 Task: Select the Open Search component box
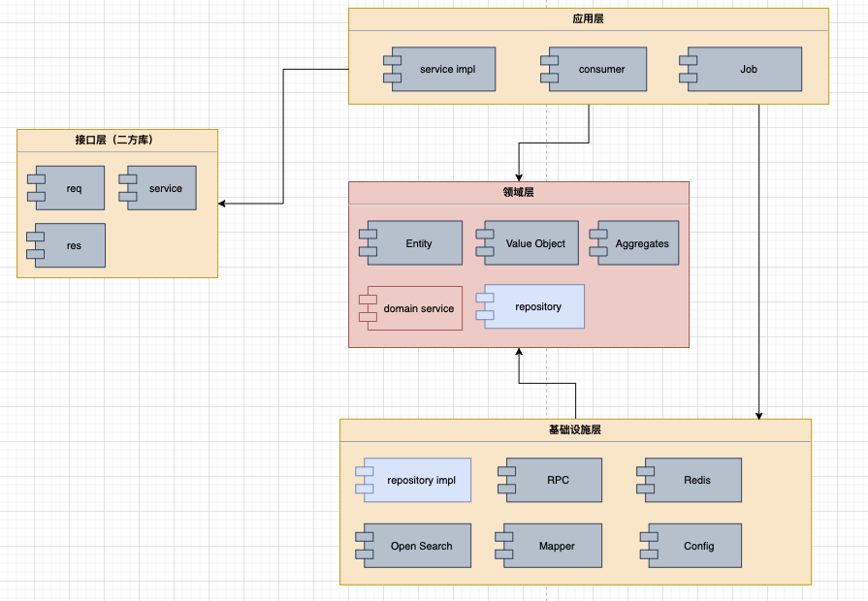coord(413,546)
